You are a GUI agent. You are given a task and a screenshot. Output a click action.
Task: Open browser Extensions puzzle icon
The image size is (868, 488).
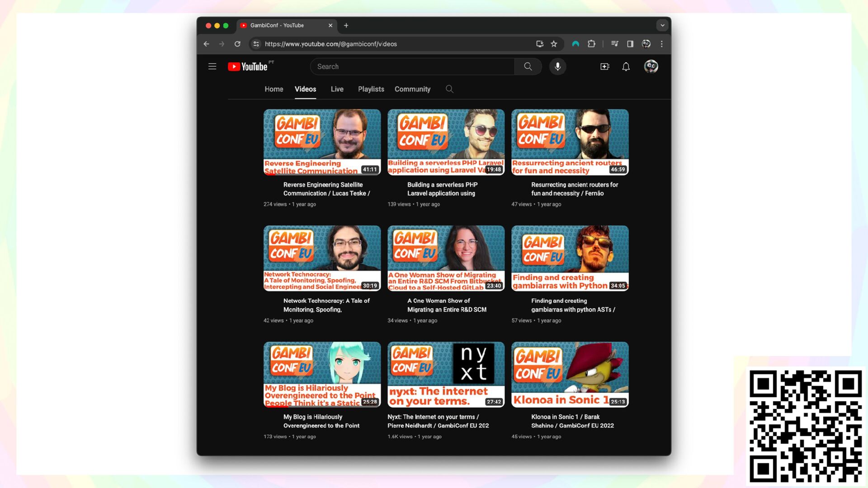(591, 44)
